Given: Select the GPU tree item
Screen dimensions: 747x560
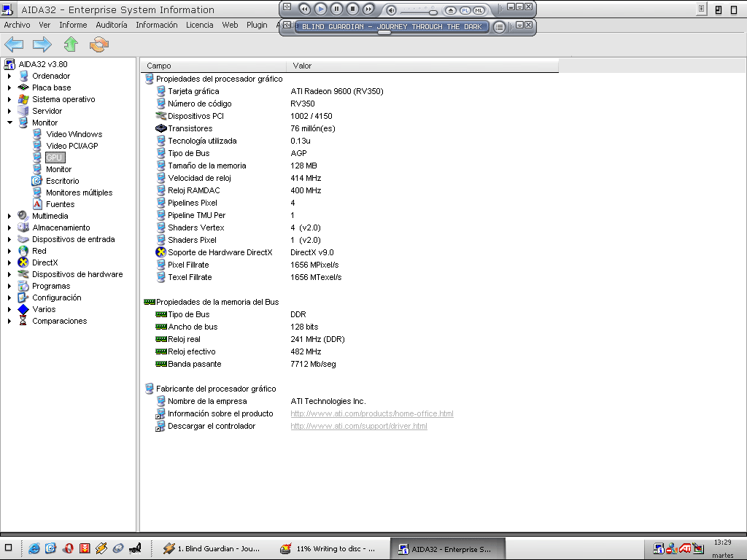Looking at the screenshot, I should 55,157.
